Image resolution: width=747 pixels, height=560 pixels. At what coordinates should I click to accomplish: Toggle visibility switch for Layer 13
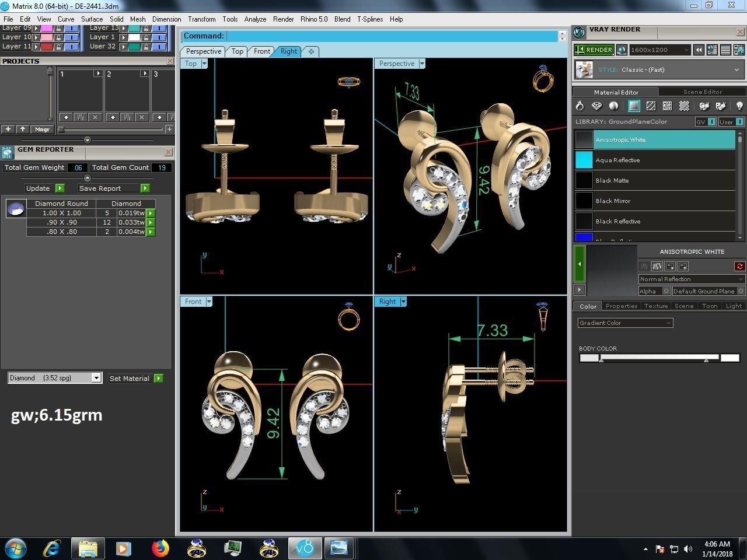[x=159, y=27]
